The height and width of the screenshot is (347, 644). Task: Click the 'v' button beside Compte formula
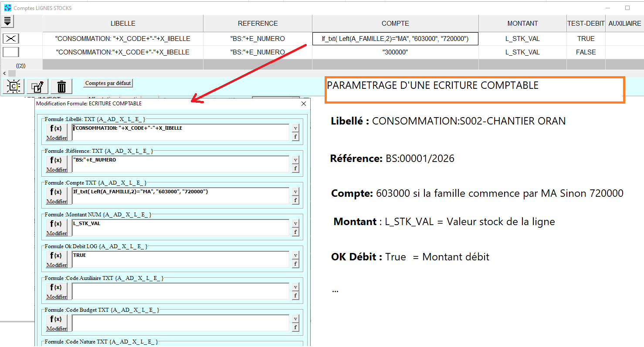click(x=295, y=192)
